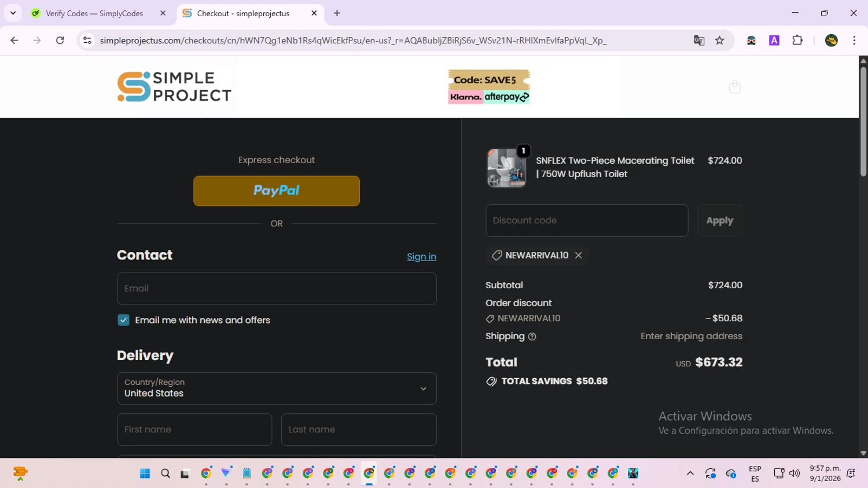This screenshot has width=868, height=488.
Task: View site information icon in address bar
Action: click(x=87, y=41)
